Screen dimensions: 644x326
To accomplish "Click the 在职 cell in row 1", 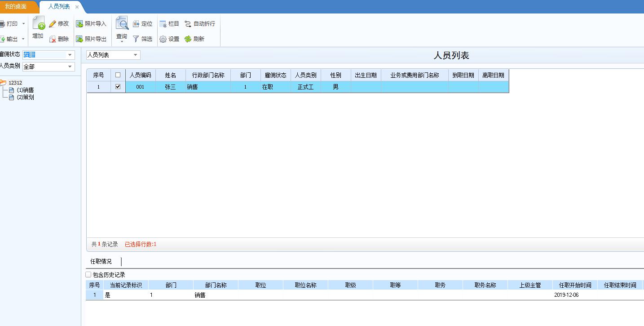I will 276,87.
